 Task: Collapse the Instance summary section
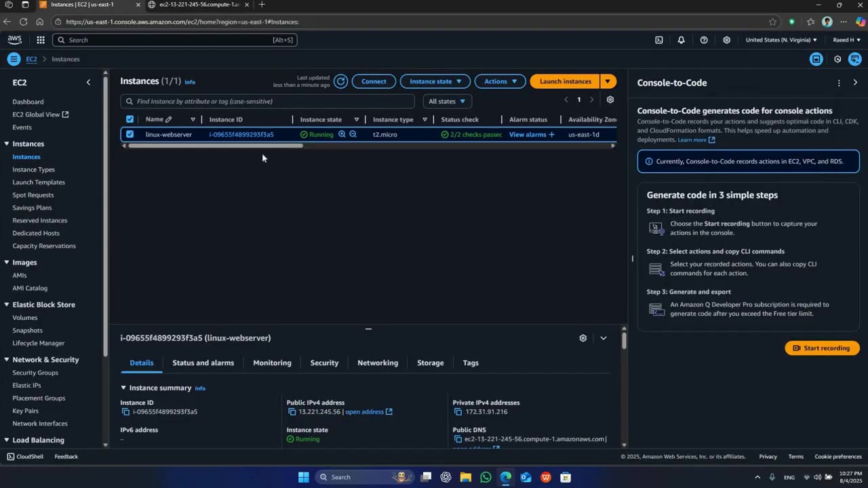point(123,388)
